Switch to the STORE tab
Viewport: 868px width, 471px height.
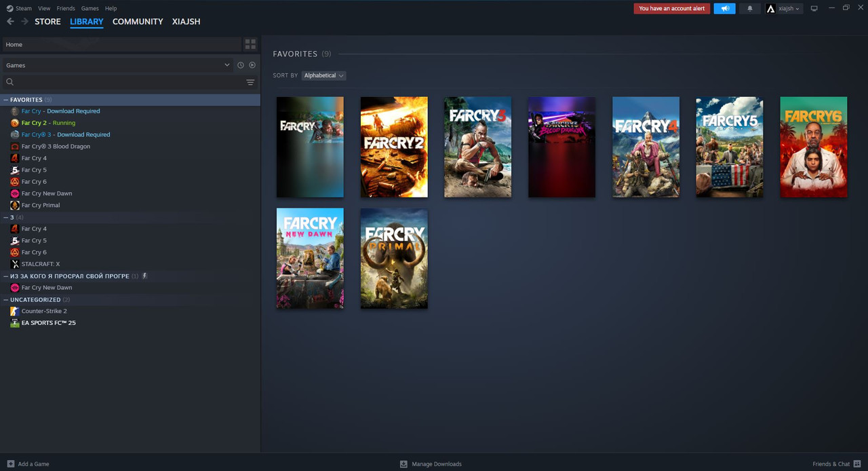(47, 22)
